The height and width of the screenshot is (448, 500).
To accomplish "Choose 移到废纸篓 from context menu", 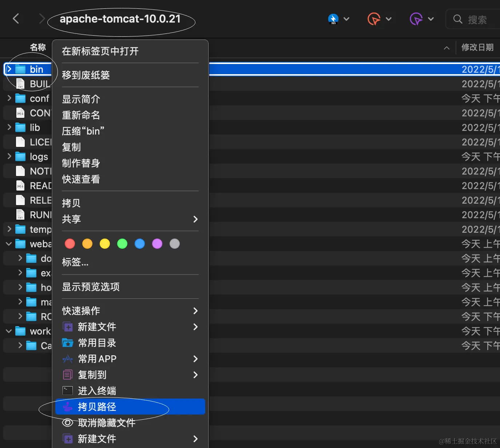I will 130,75.
